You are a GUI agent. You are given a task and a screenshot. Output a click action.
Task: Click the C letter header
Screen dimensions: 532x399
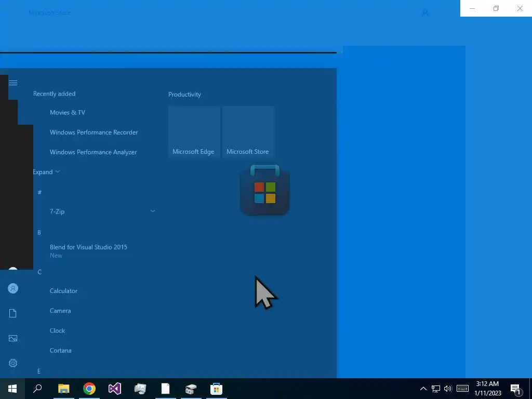[39, 272]
